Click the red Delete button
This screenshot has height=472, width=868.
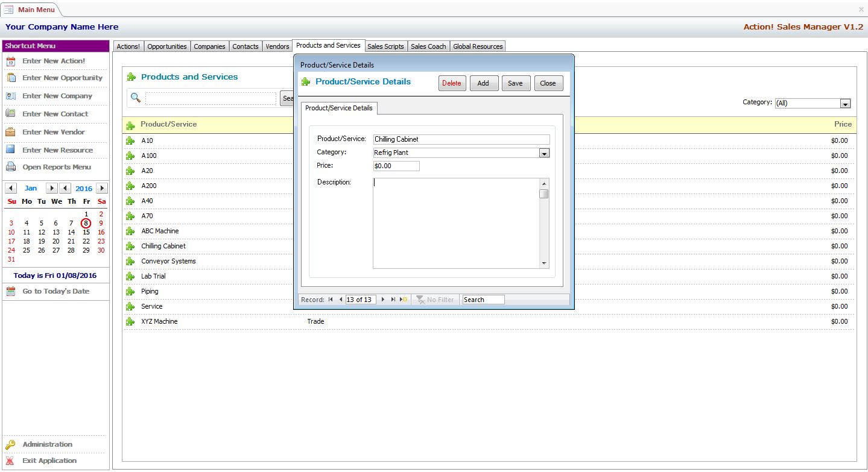452,83
